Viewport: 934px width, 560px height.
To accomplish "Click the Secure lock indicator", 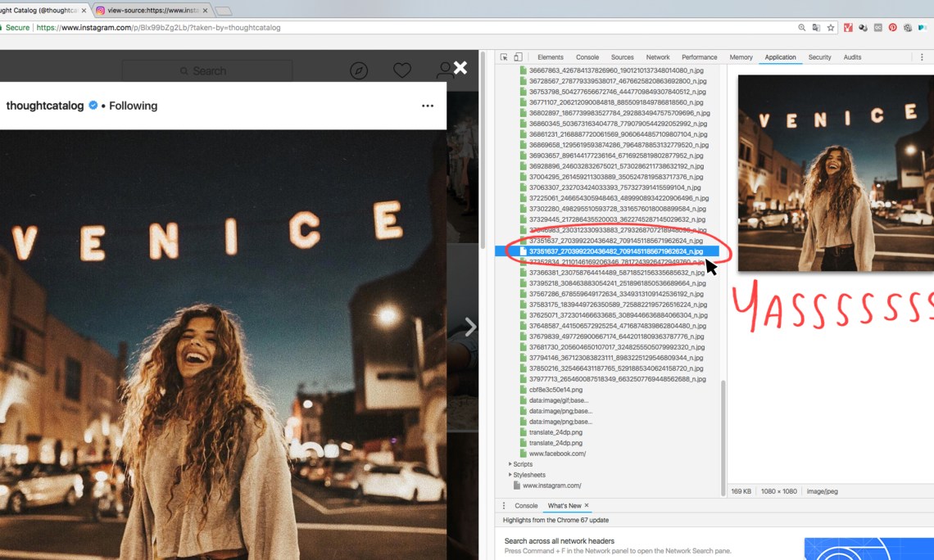I will [x=15, y=27].
